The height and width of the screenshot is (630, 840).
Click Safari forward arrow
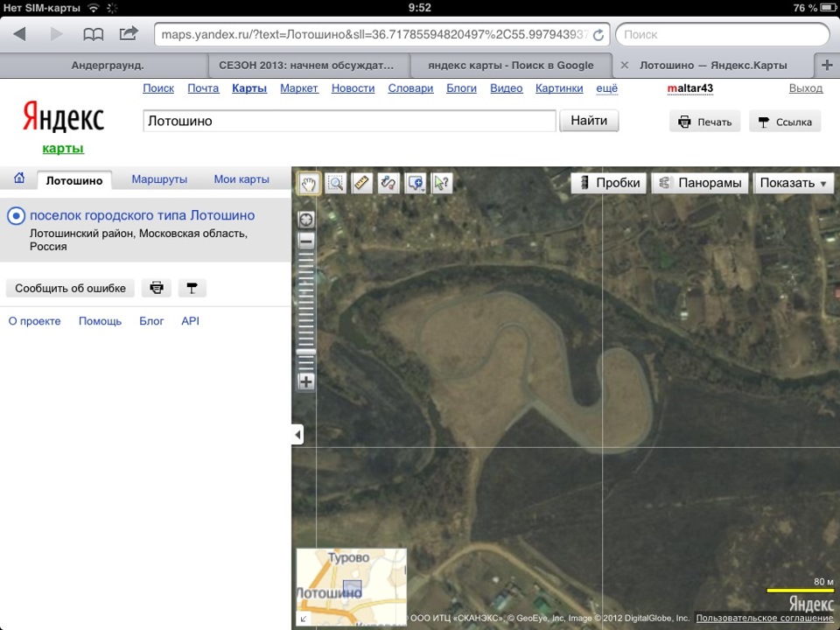click(56, 34)
